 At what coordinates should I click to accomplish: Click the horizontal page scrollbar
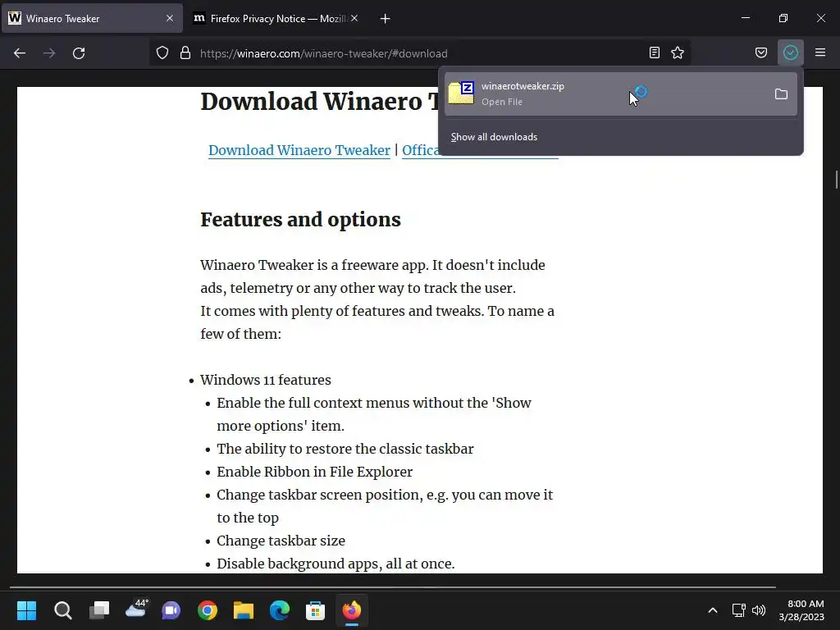pyautogui.click(x=393, y=587)
